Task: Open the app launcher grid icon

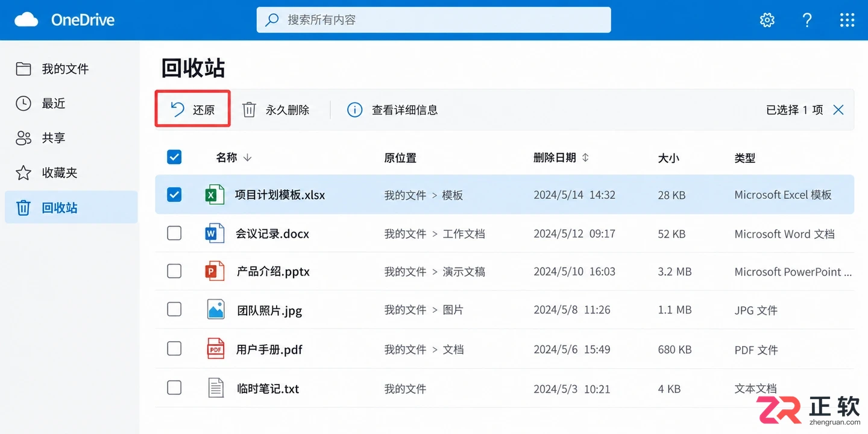Action: click(x=847, y=20)
